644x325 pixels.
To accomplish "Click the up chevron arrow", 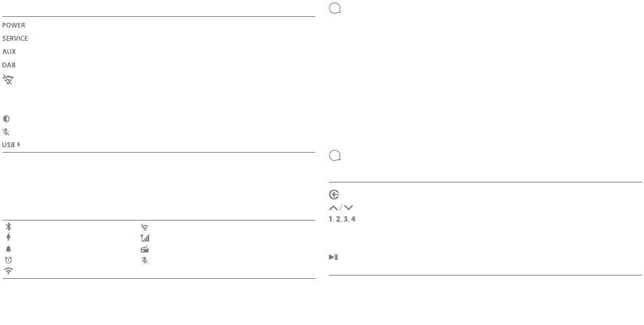I will [x=333, y=208].
